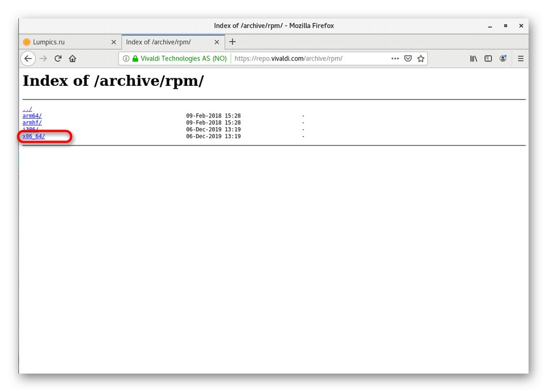Switch to the Lumpics.ru tab
This screenshot has width=547, height=392.
[x=70, y=42]
